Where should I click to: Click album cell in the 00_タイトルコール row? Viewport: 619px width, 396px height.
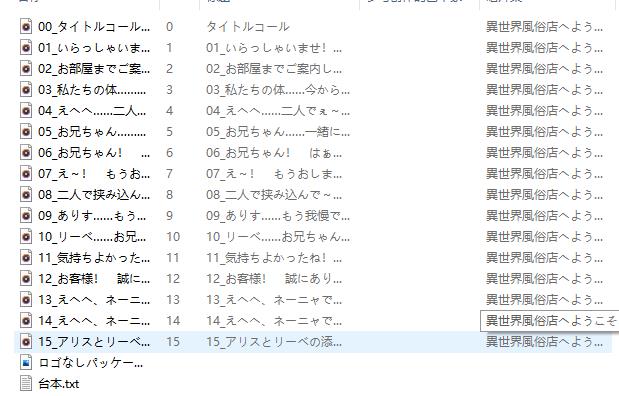tap(544, 26)
